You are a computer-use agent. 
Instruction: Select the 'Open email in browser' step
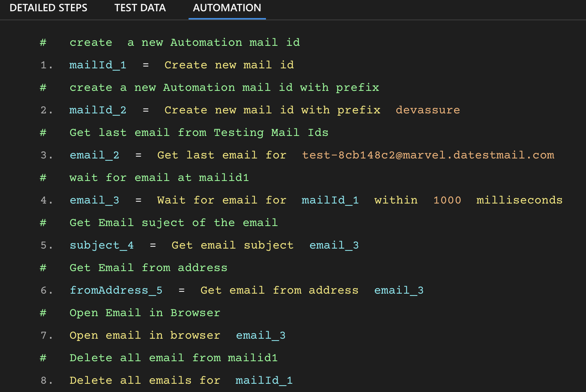[x=145, y=335]
